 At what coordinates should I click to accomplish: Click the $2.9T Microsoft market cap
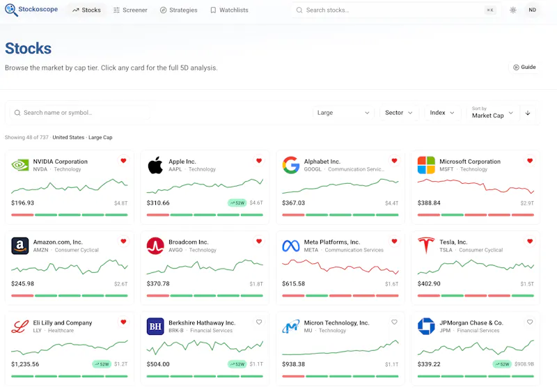(x=527, y=203)
